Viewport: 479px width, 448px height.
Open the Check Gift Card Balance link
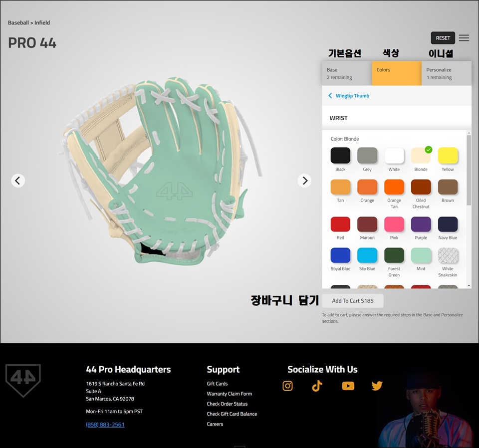tap(232, 414)
